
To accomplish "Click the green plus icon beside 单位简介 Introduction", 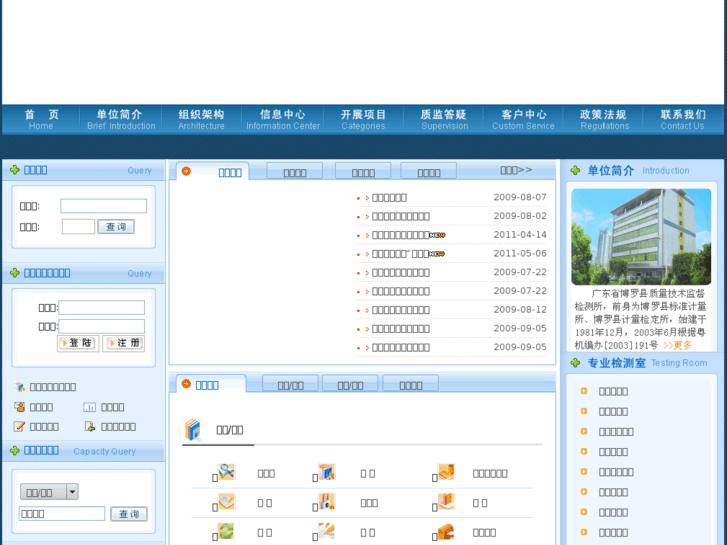I will (575, 170).
